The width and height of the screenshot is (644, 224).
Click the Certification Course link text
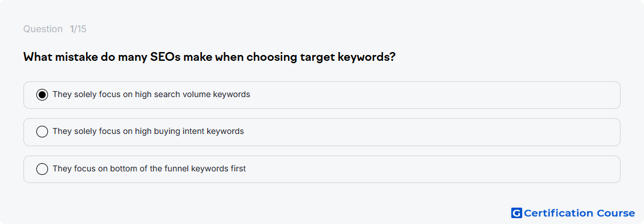point(579,213)
